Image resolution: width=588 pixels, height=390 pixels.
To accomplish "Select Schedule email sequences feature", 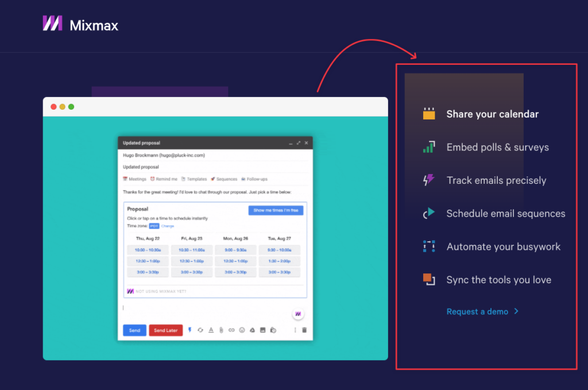I will click(x=506, y=213).
